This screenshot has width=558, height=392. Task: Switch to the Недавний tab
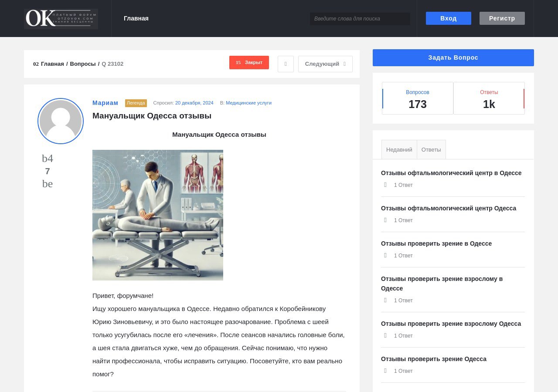(x=399, y=149)
